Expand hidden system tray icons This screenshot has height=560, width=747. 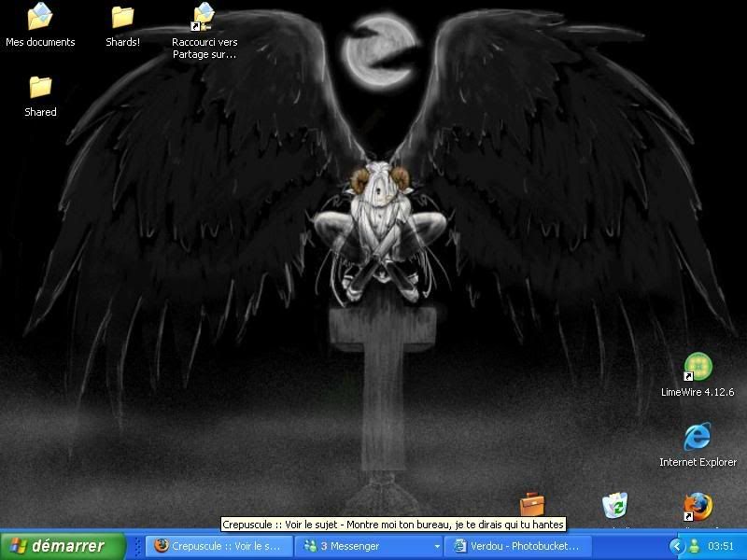pos(675,546)
